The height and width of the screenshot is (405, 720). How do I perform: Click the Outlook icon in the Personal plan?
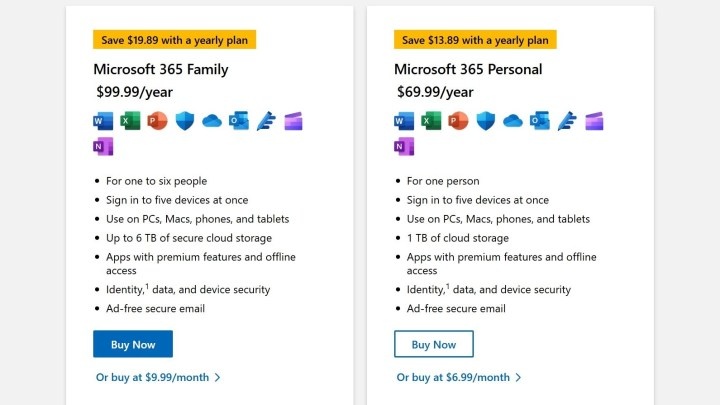pos(539,122)
